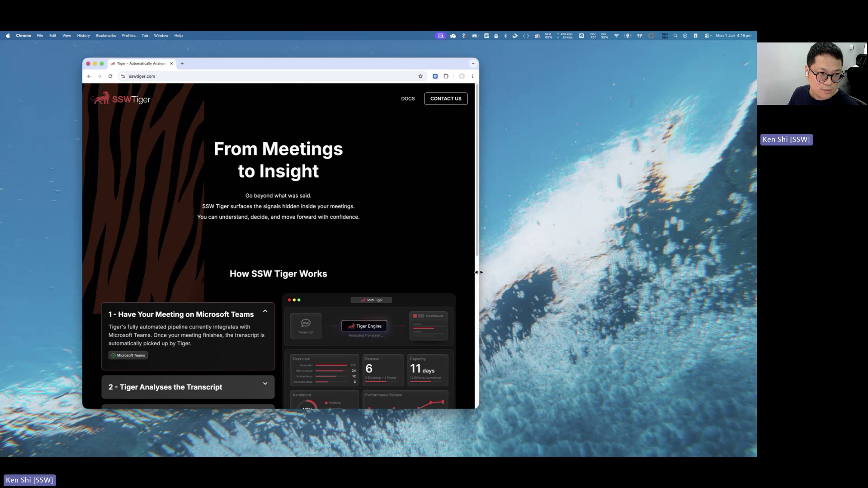
Task: Click the CPU 75° indicator in menu bar
Action: point(593,36)
